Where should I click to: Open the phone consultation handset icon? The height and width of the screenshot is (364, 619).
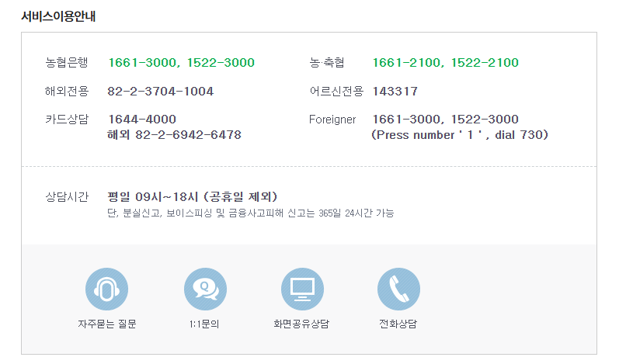coord(398,289)
